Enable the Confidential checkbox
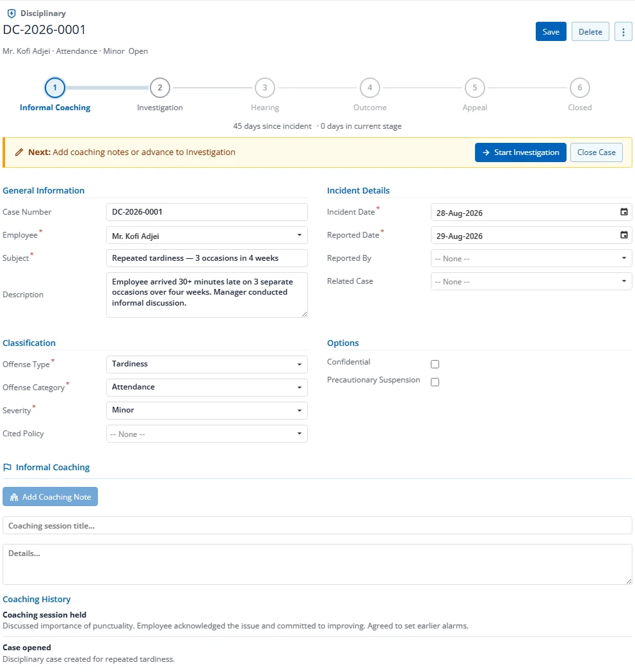 [x=435, y=365]
